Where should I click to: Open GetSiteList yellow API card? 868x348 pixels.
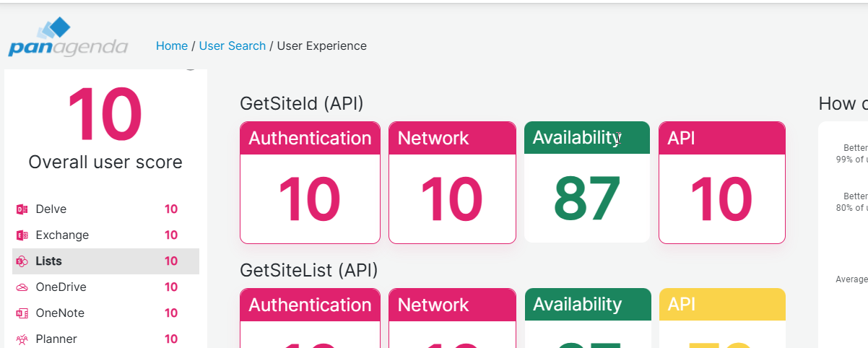pos(722,318)
